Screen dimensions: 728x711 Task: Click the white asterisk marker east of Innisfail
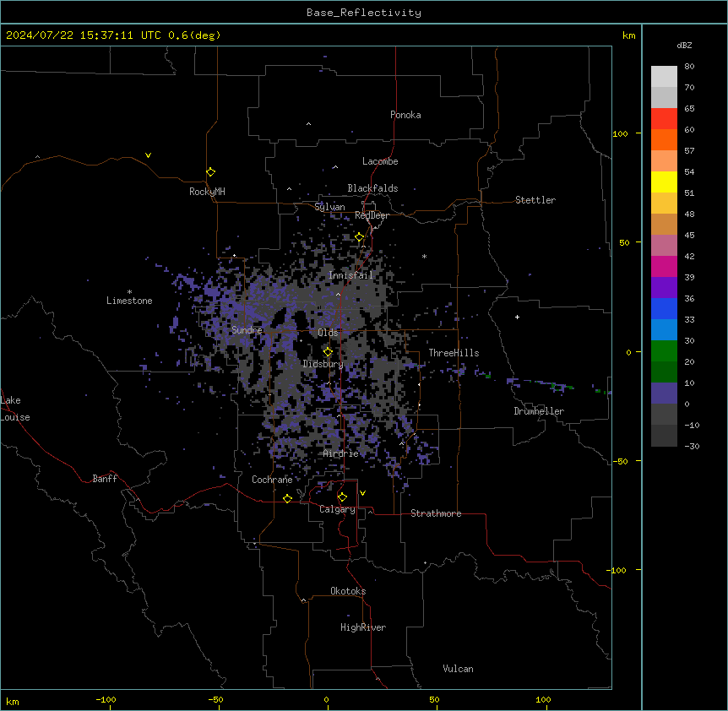424,256
